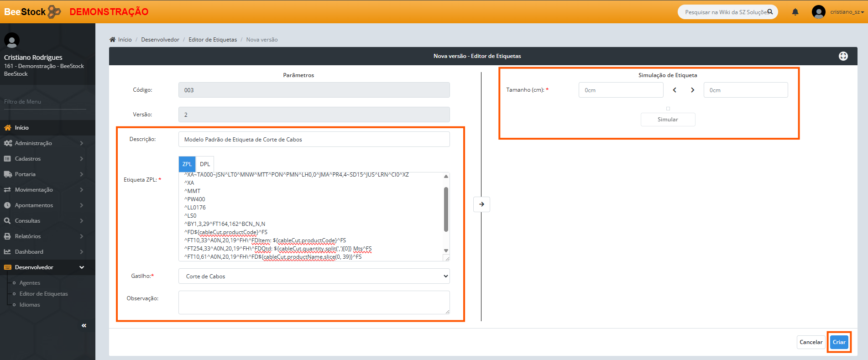Click the search magnifier in Wiki search

click(770, 12)
